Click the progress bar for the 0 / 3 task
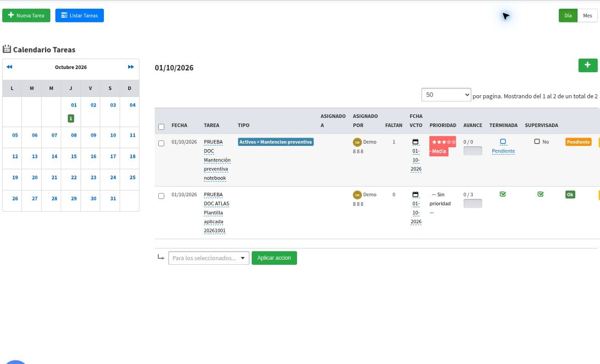 point(473,203)
